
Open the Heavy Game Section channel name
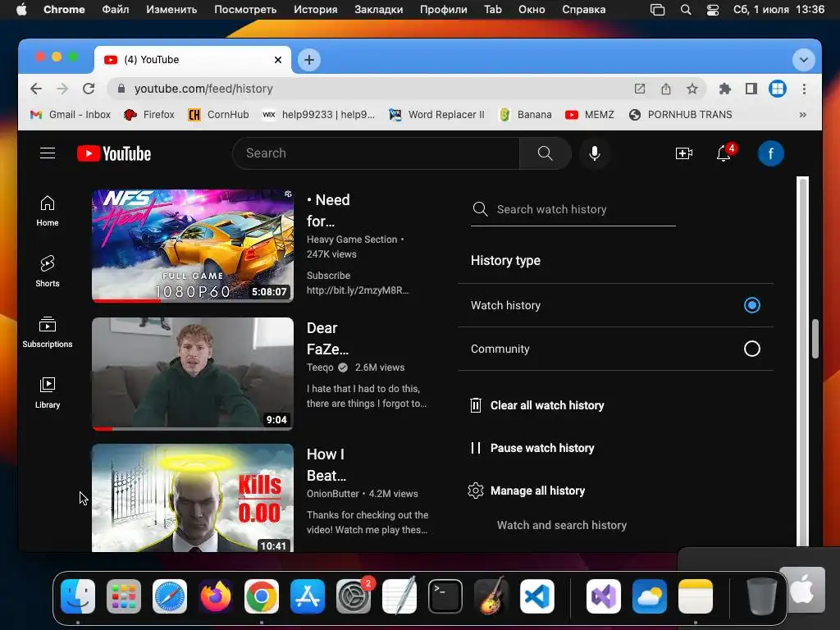pyautogui.click(x=352, y=240)
